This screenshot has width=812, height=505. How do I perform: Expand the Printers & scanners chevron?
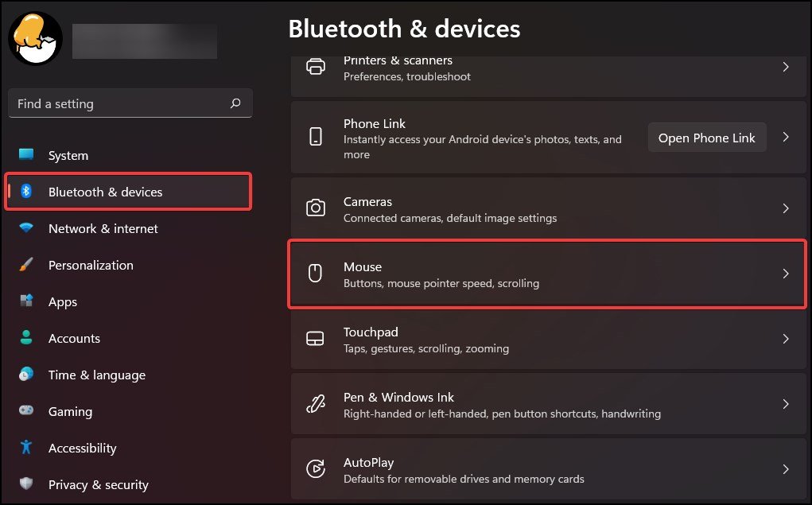(x=786, y=67)
